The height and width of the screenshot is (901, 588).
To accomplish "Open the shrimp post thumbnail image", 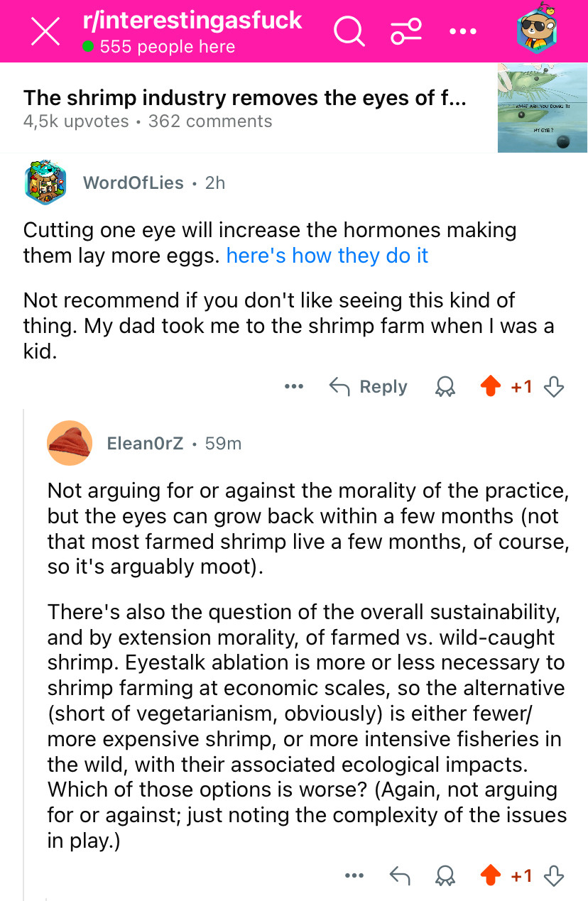I will (543, 107).
